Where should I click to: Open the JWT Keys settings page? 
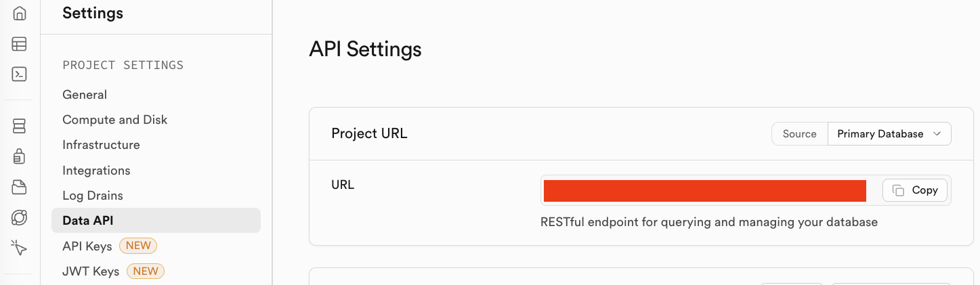pos(91,271)
